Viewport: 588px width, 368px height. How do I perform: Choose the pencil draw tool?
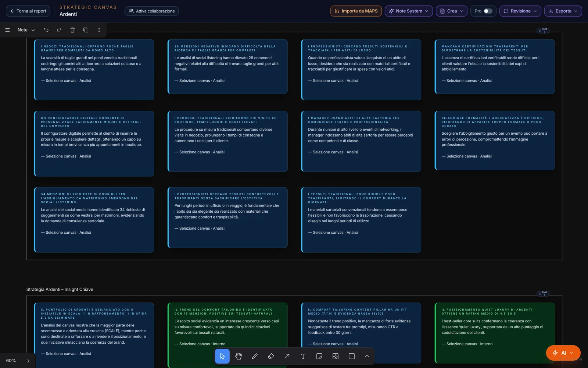pyautogui.click(x=255, y=356)
